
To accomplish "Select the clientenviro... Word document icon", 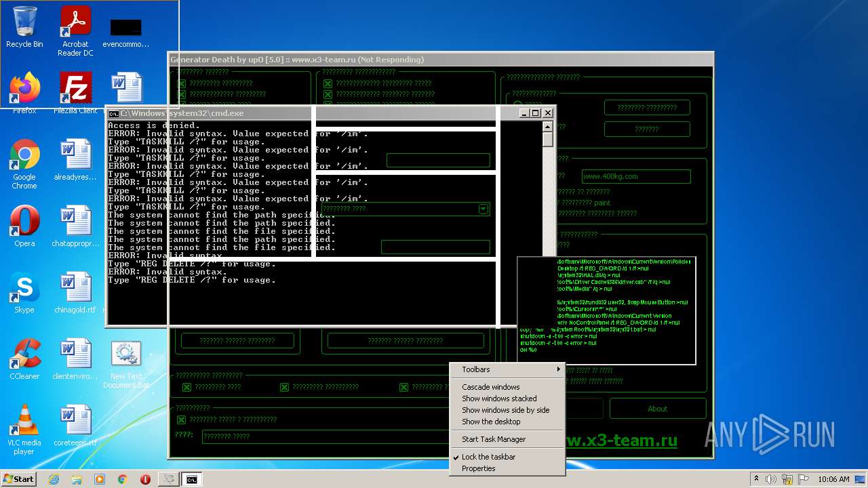I will [75, 359].
